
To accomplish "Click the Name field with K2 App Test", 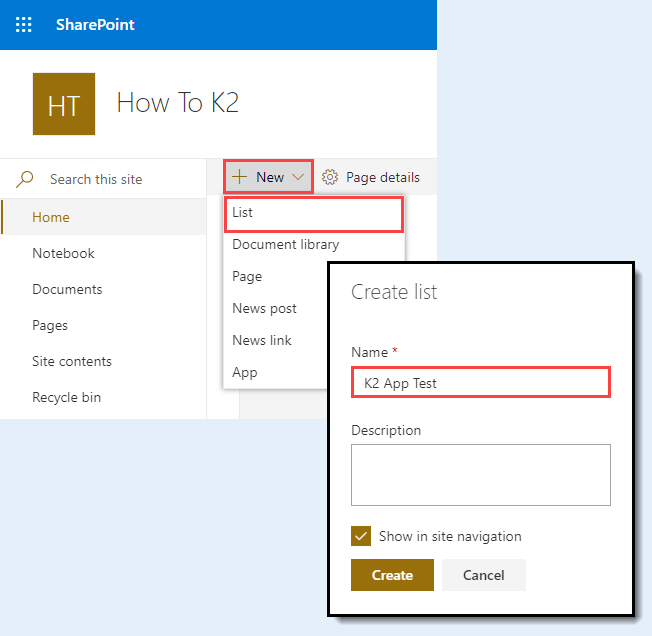I will point(481,382).
